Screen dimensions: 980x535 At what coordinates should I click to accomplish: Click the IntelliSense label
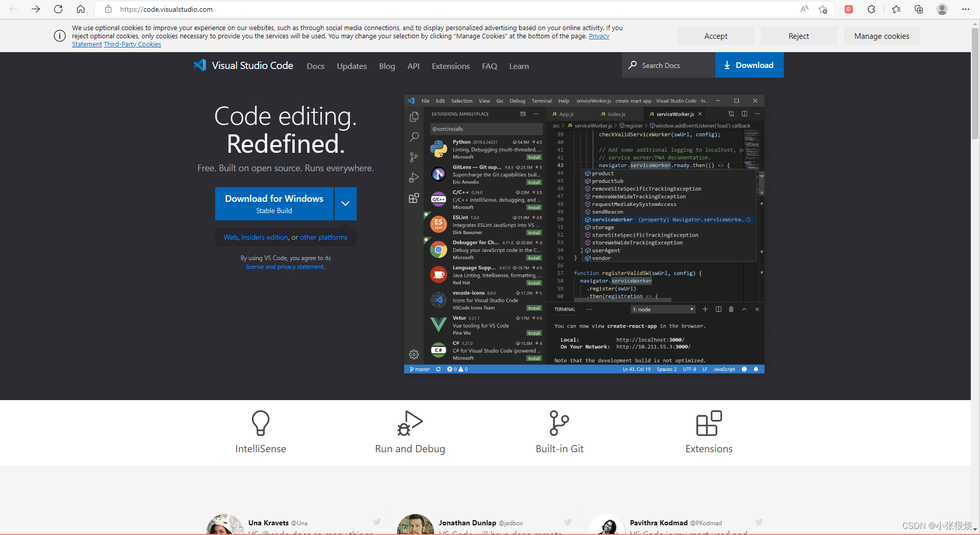tap(261, 449)
